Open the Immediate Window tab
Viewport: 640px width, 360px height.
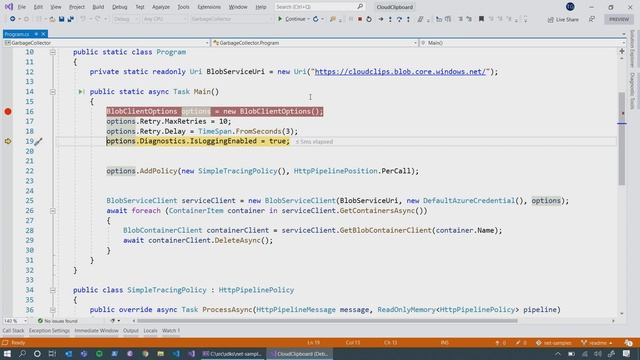click(96, 331)
